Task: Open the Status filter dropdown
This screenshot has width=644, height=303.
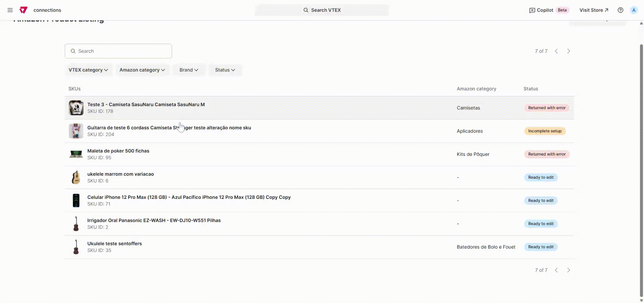Action: pos(225,70)
